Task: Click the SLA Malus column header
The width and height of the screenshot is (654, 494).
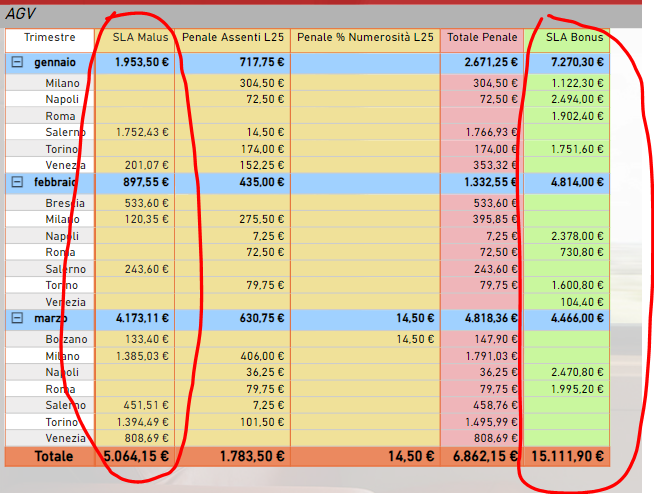Action: tap(141, 37)
